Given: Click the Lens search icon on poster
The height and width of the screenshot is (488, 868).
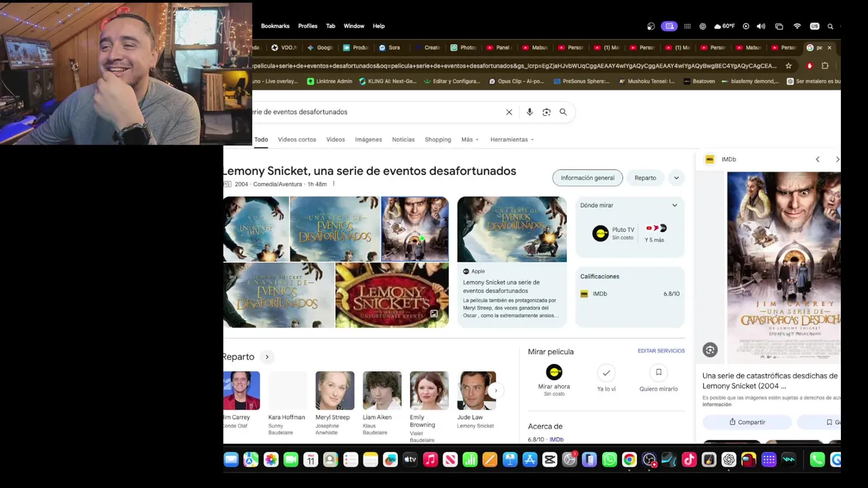Looking at the screenshot, I should [710, 350].
